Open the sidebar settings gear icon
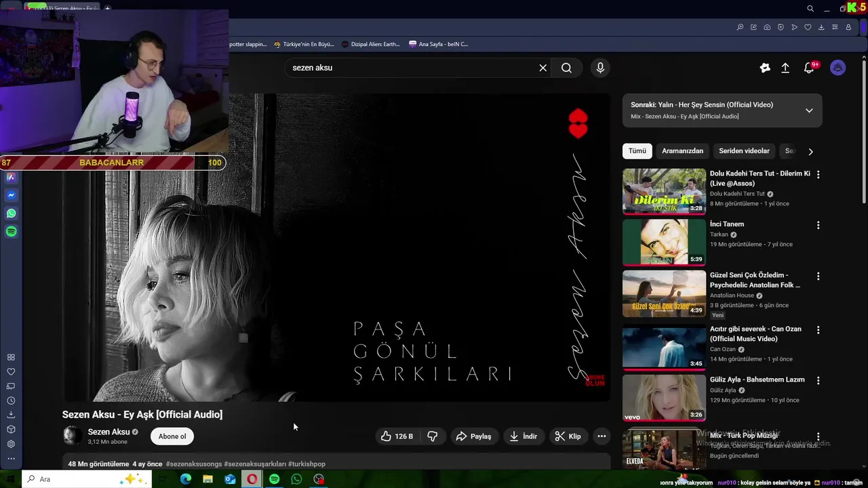The height and width of the screenshot is (488, 868). pos(11,445)
